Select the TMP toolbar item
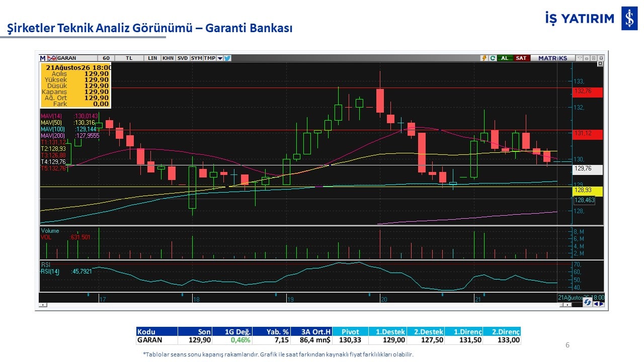 (x=209, y=58)
